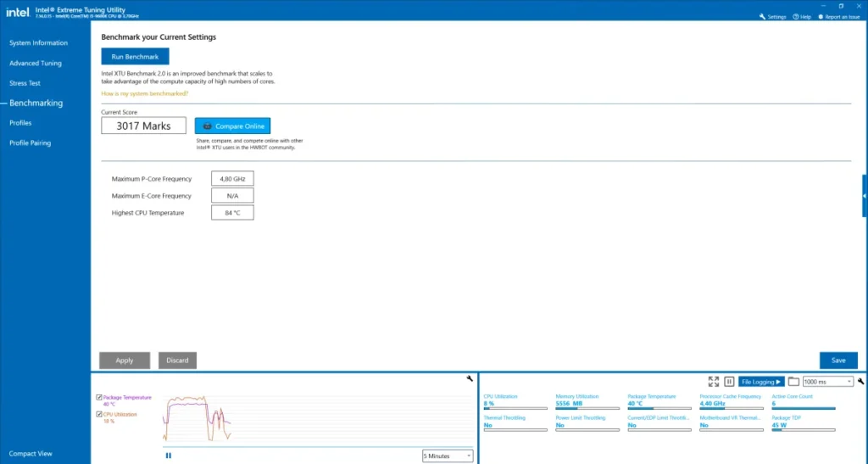
Task: Open Advanced Tuning section
Action: 36,63
